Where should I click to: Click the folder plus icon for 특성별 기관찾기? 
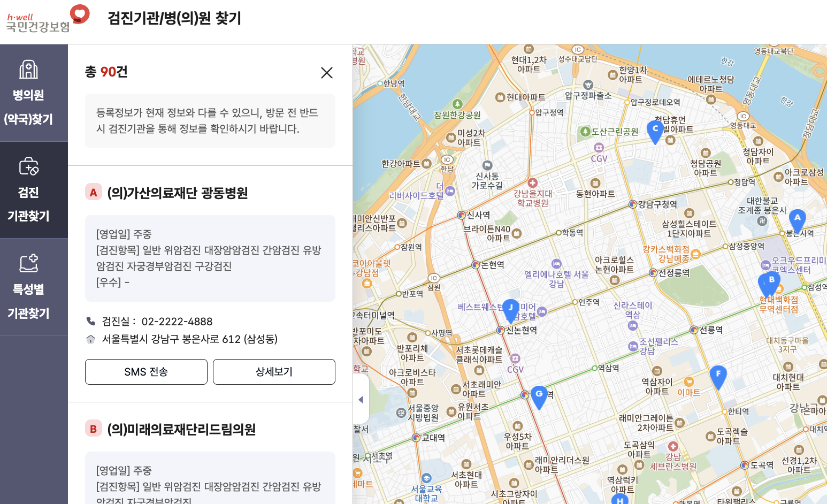point(28,263)
